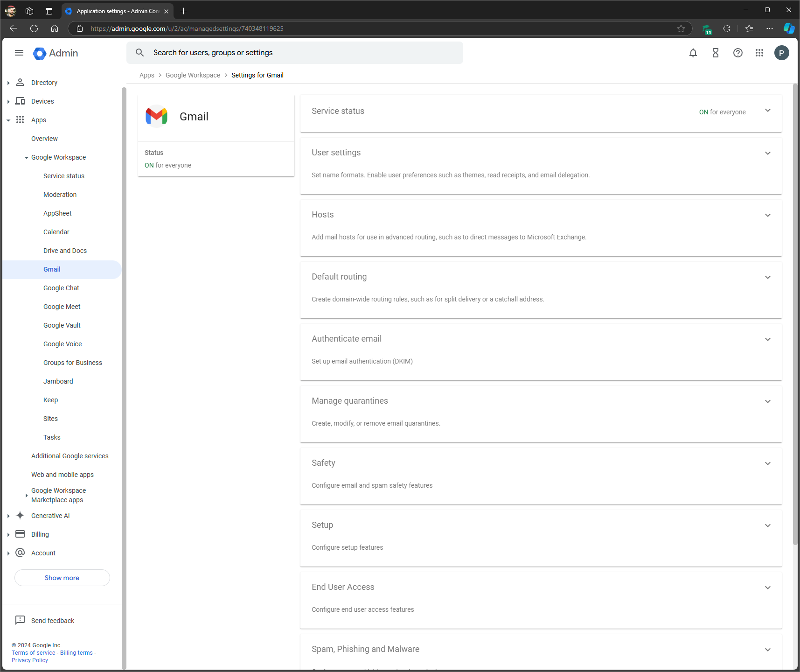Image resolution: width=800 pixels, height=672 pixels.
Task: Expand the Authenticate email section
Action: tap(768, 339)
